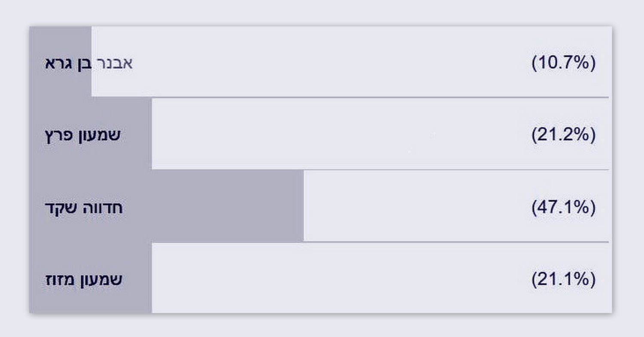644x337 pixels.
Task: Pick the (21.1%) percentage figure
Action: click(564, 280)
